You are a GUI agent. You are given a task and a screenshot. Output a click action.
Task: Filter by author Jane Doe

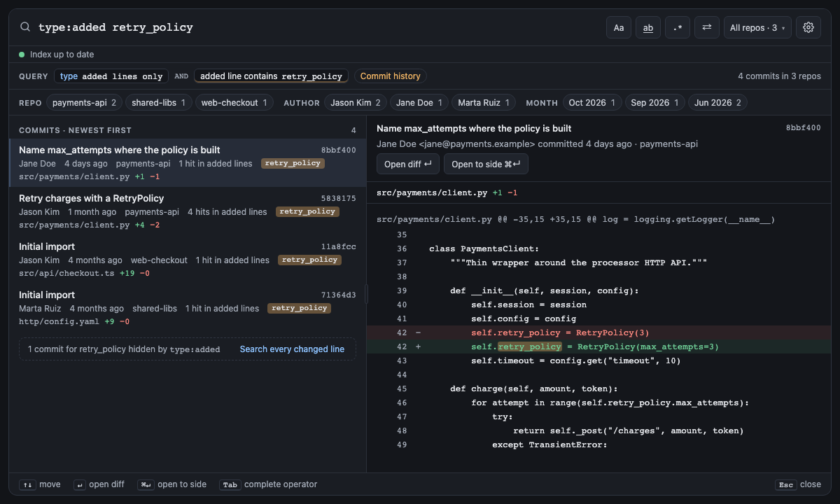click(x=419, y=103)
